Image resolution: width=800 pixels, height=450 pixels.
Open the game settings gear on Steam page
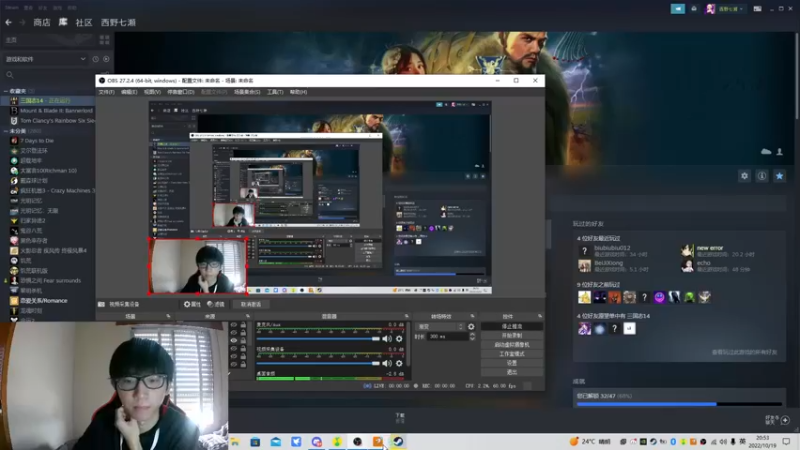click(x=744, y=176)
